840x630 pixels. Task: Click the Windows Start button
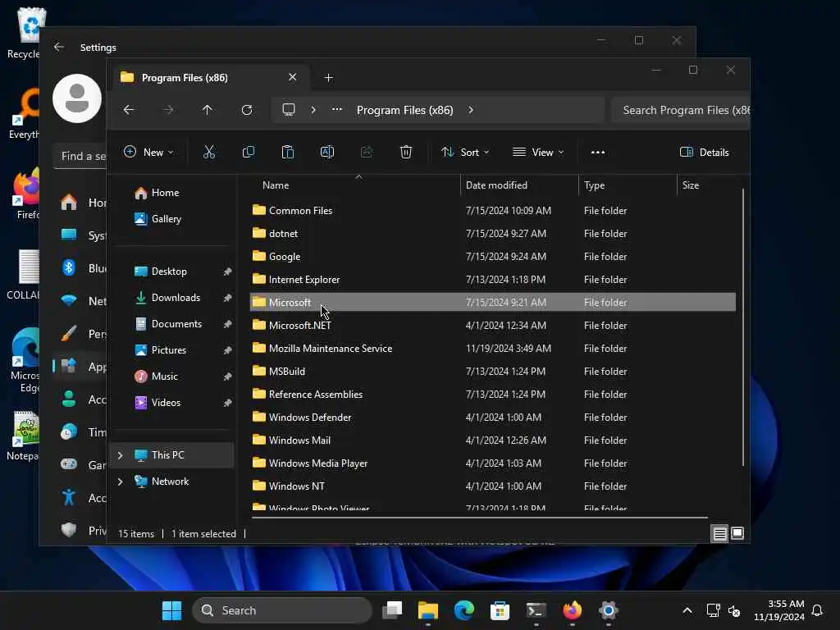(171, 610)
